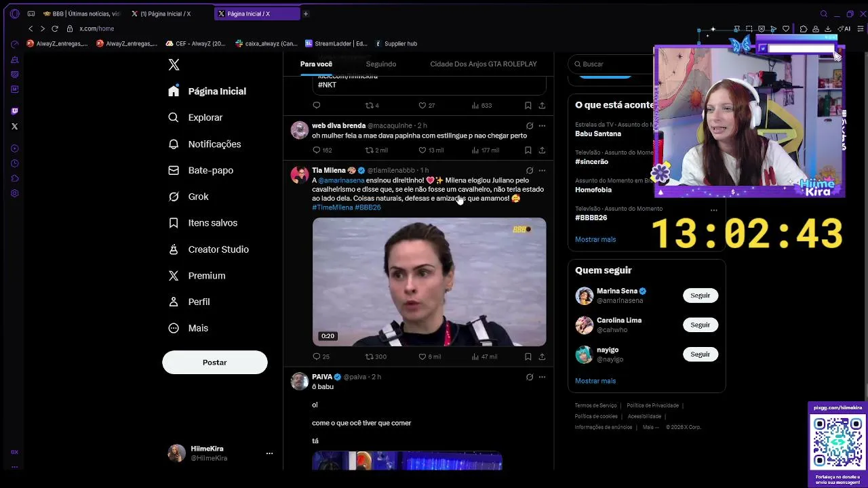View stats of web diva brenda post
The height and width of the screenshot is (488, 868).
pyautogui.click(x=475, y=150)
